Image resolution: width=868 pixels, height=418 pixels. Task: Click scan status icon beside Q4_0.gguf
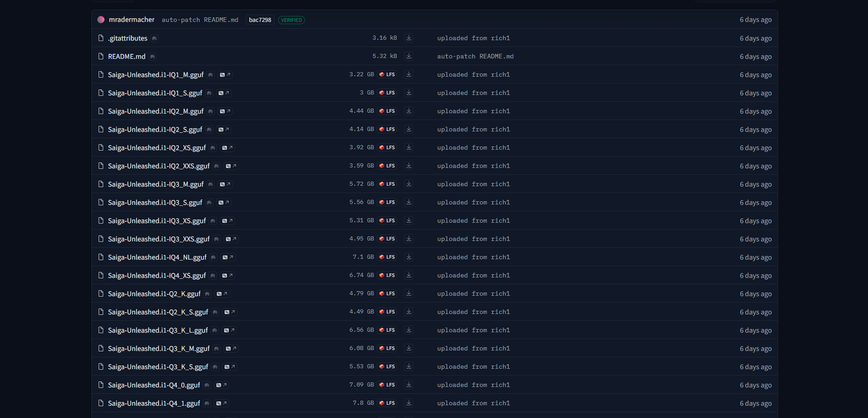(207, 385)
